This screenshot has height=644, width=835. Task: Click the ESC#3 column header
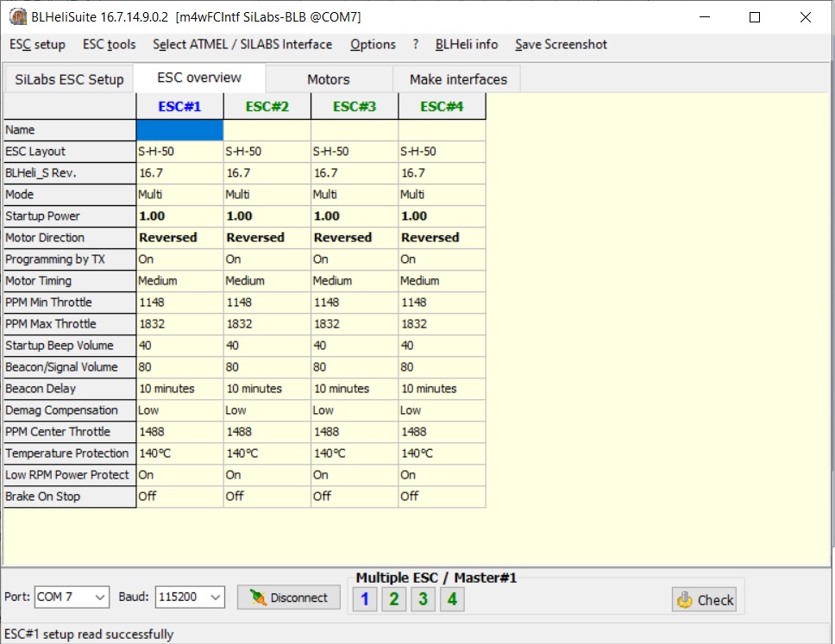[355, 106]
